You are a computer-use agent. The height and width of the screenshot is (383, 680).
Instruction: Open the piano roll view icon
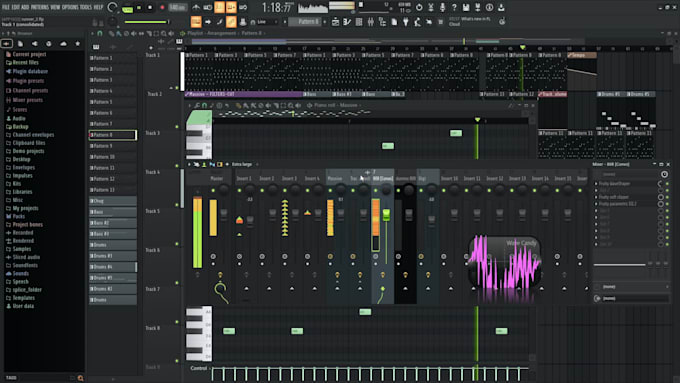point(347,22)
